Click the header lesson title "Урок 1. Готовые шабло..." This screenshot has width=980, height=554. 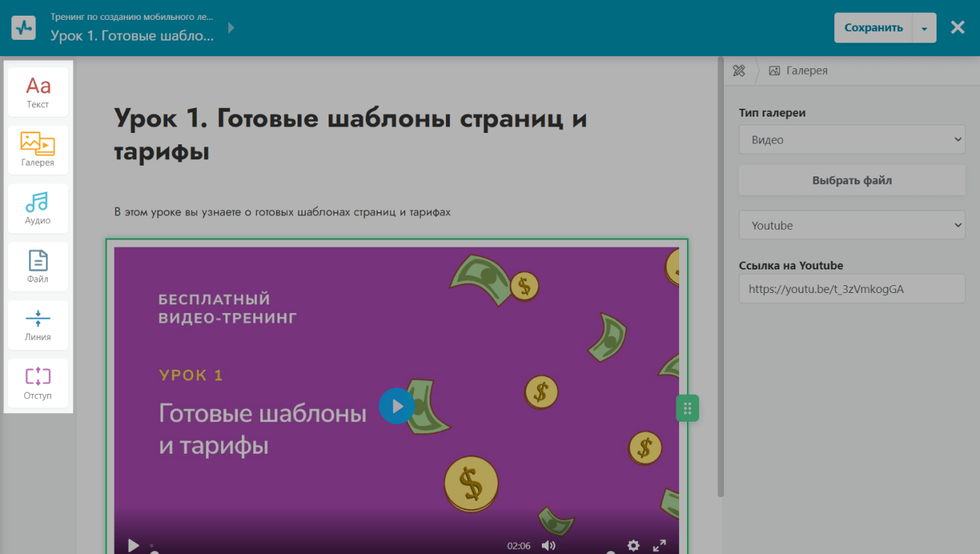point(132,36)
